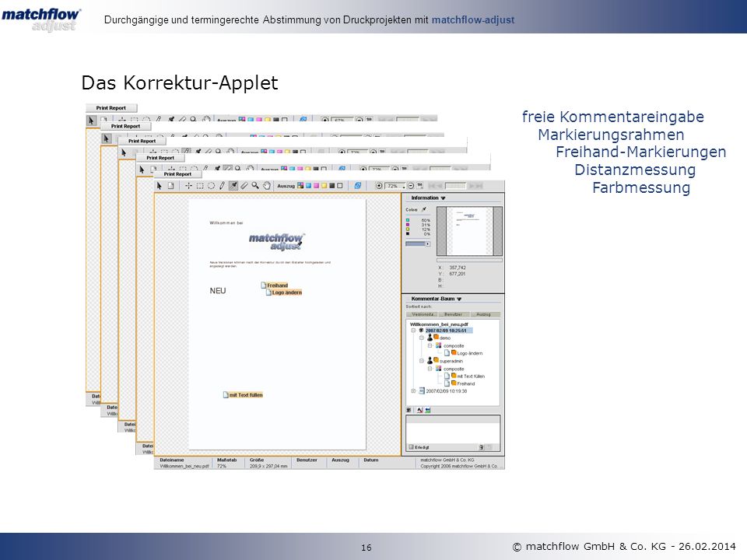
Task: Select the superadmin user entry
Action: 451,361
